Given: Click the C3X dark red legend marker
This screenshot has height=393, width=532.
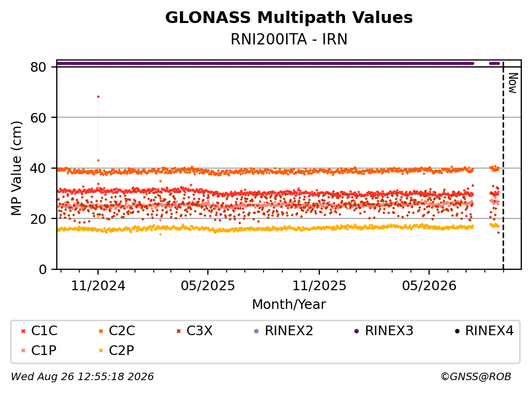Looking at the screenshot, I should pyautogui.click(x=179, y=331).
